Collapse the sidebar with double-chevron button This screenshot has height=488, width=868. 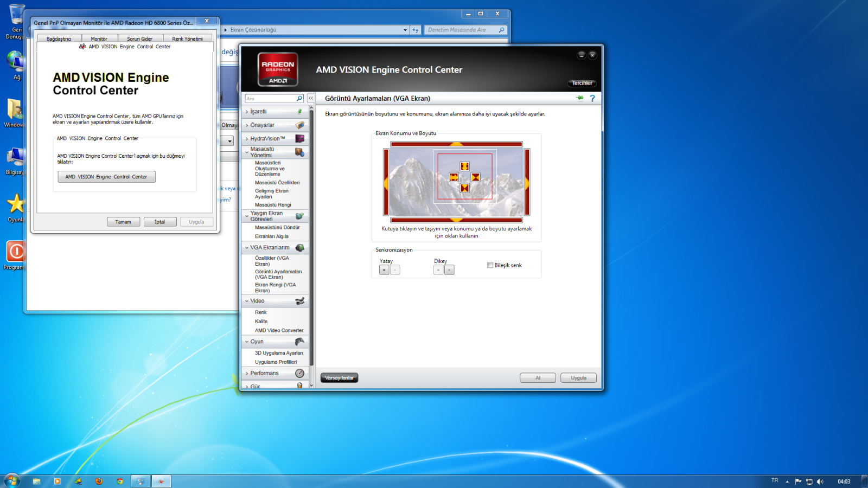(311, 98)
